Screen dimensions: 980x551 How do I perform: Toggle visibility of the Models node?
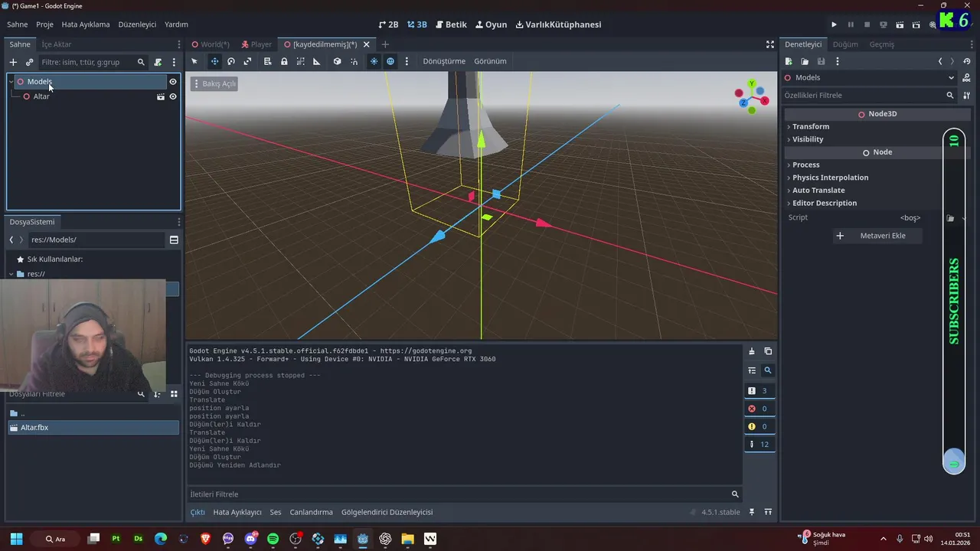tap(173, 82)
